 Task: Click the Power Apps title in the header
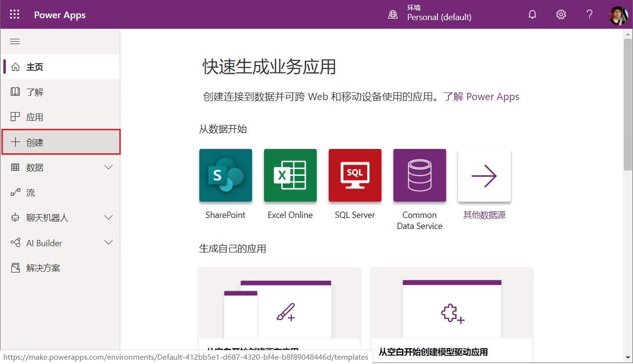pos(60,15)
